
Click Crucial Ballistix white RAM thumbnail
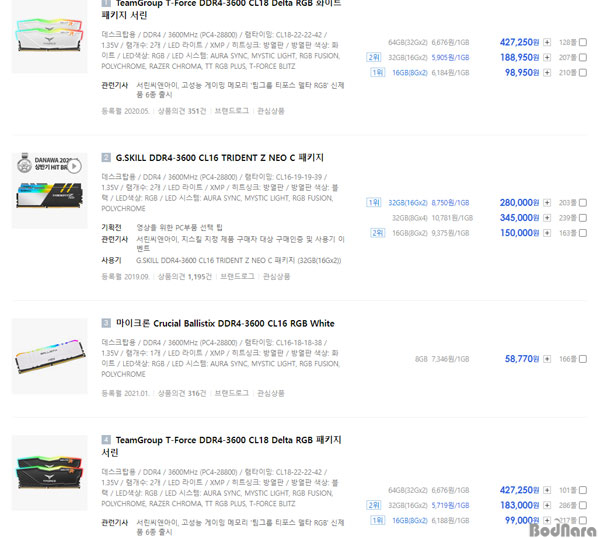50,356
